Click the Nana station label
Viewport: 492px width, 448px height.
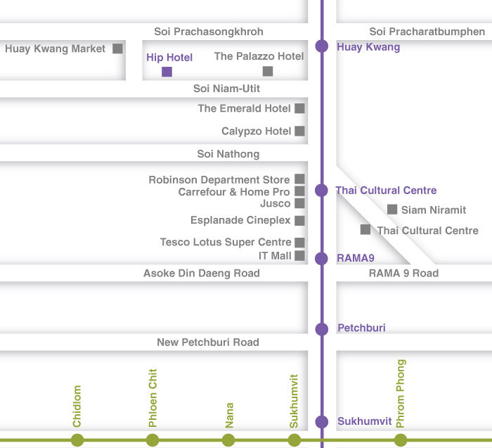tap(229, 416)
